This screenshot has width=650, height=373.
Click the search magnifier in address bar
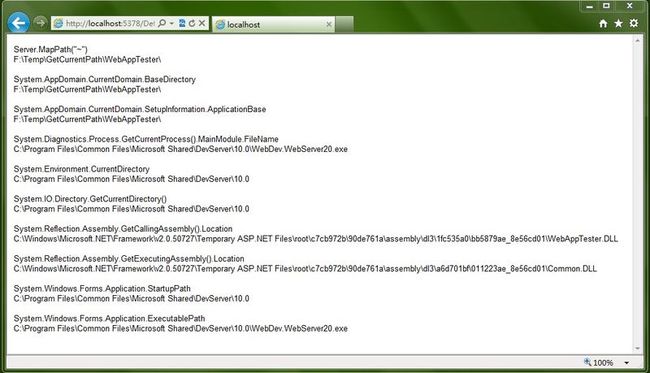coord(162,23)
